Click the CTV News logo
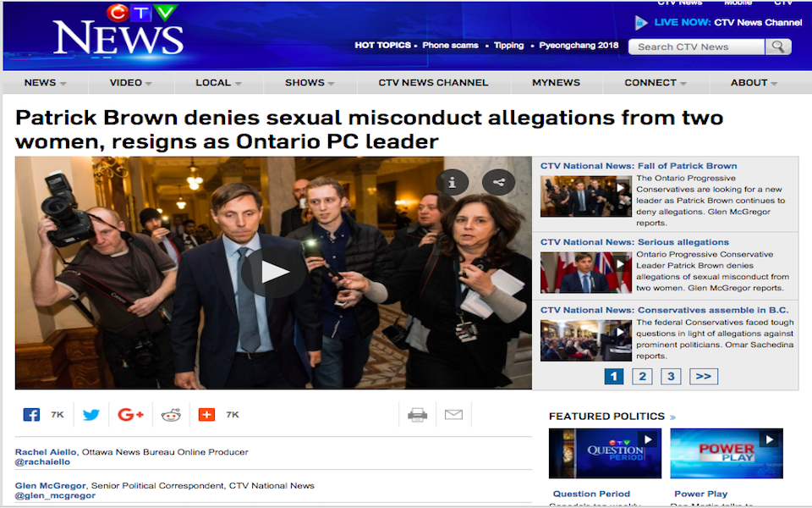 [118, 30]
